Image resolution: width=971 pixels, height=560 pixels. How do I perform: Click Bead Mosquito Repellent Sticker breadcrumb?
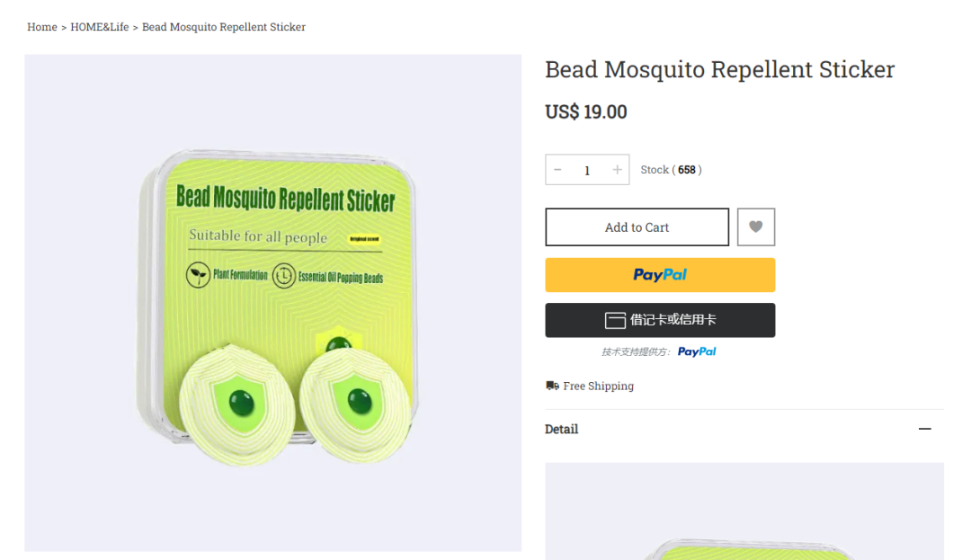click(224, 27)
